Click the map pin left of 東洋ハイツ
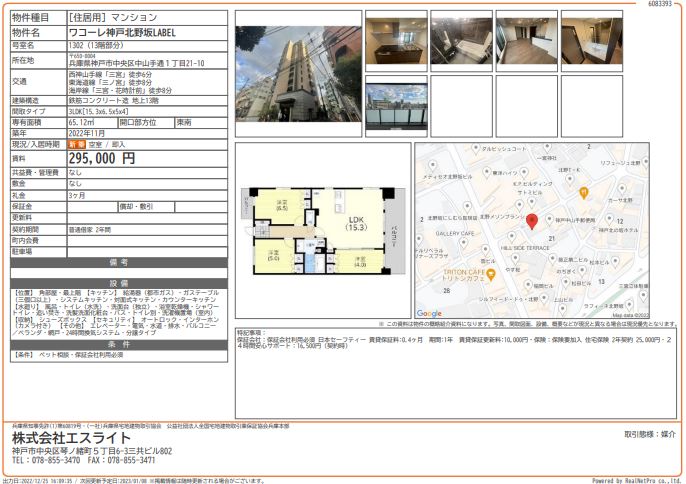This screenshot has height=484, width=686. (486, 172)
